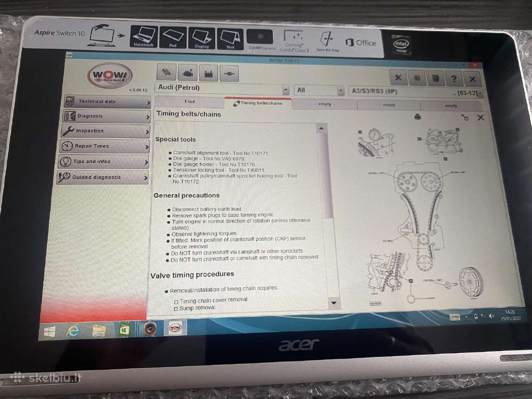The image size is (532, 399).
Task: Click the package update icon
Action: (435, 79)
